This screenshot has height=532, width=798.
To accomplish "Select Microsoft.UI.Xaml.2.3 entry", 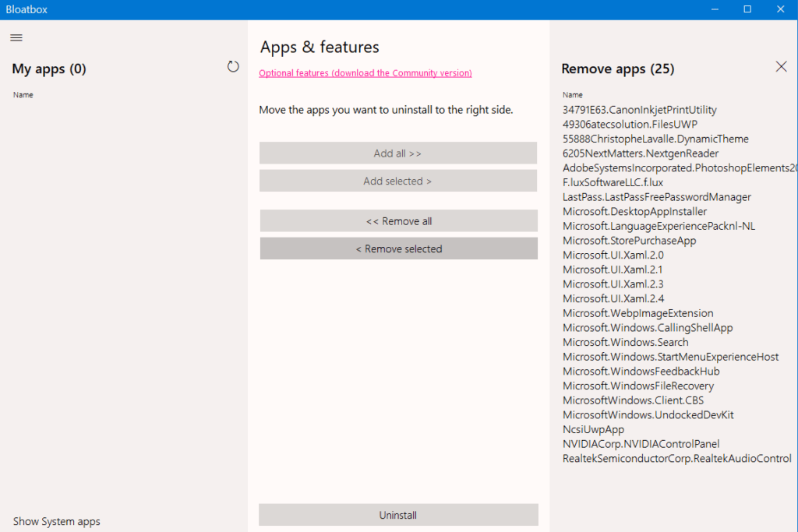I will [613, 284].
